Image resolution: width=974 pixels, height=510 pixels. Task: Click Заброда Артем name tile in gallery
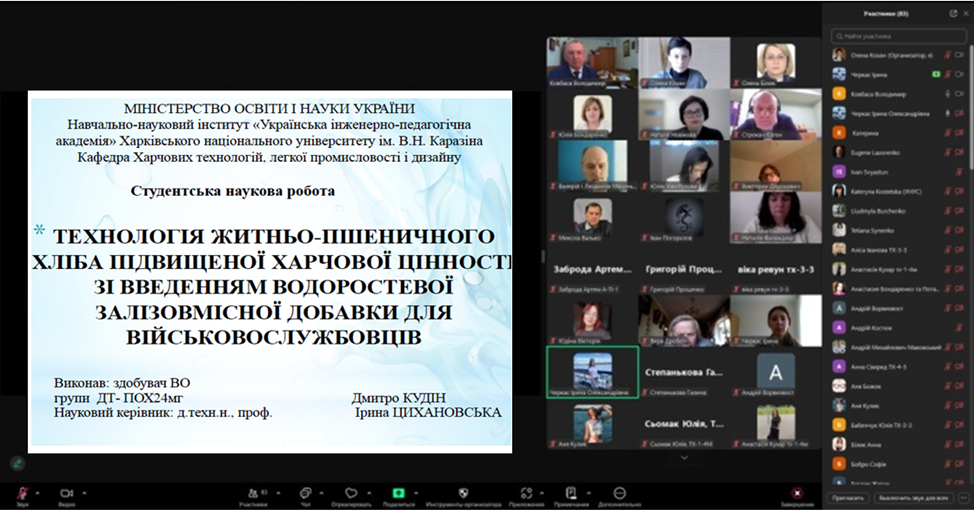(x=592, y=269)
